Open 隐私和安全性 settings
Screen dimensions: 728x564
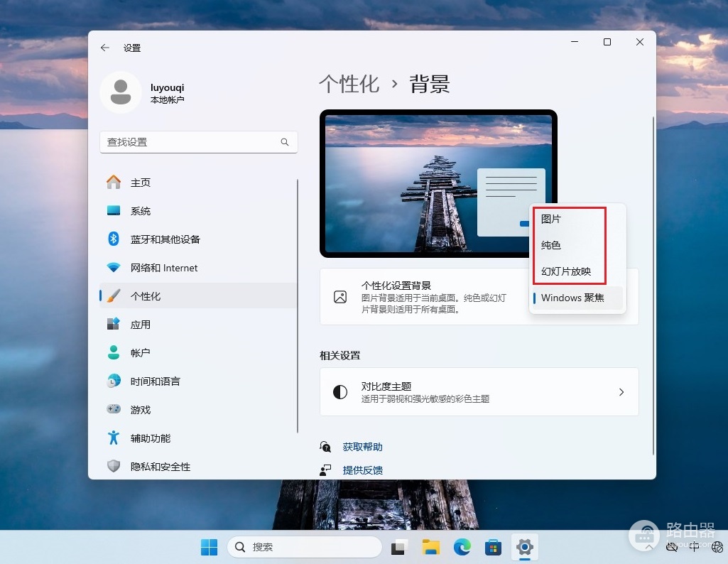click(x=199, y=467)
